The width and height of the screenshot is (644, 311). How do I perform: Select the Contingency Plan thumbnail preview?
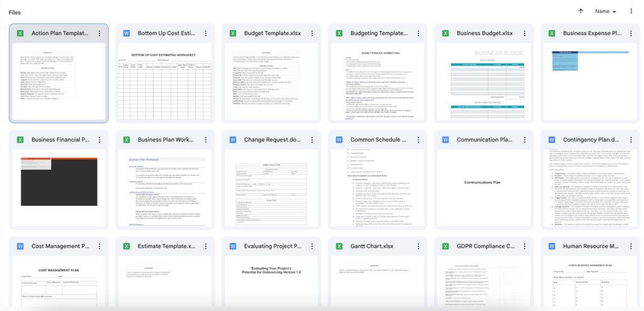point(591,188)
